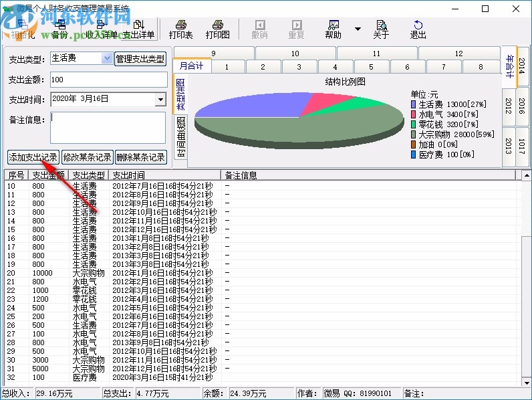Click the 退出 exit icon

418,29
